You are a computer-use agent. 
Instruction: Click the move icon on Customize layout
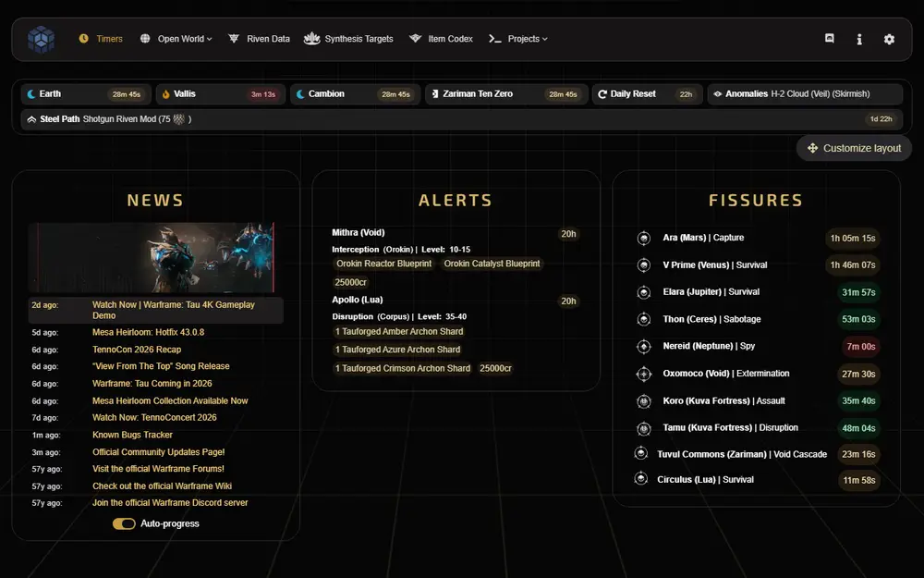tap(812, 148)
